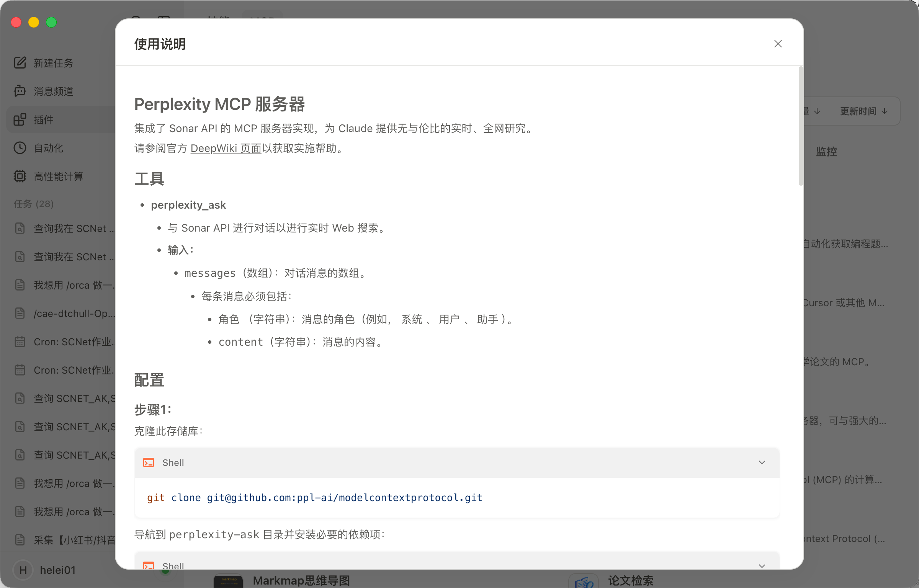Select the Markmap思维导图 plugin card
The height and width of the screenshot is (588, 919).
[301, 580]
